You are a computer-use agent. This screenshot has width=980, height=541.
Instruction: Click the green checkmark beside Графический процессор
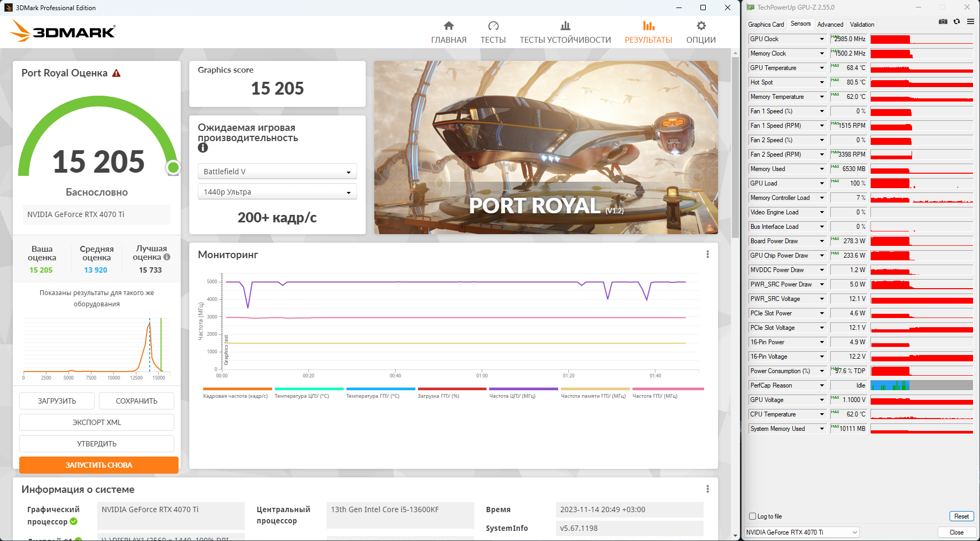click(74, 522)
